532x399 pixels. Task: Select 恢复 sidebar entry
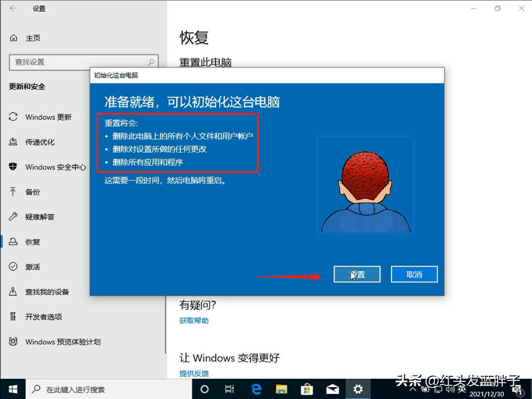point(32,242)
